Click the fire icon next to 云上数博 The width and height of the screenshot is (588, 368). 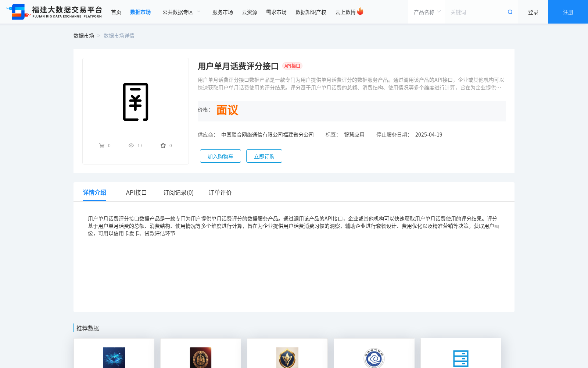(x=361, y=11)
